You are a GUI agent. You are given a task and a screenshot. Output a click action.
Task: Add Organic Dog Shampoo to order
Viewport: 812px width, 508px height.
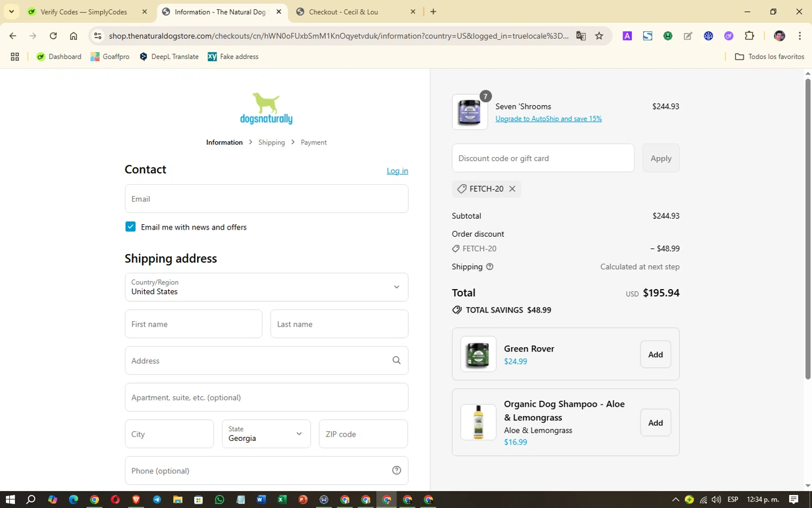(x=656, y=422)
